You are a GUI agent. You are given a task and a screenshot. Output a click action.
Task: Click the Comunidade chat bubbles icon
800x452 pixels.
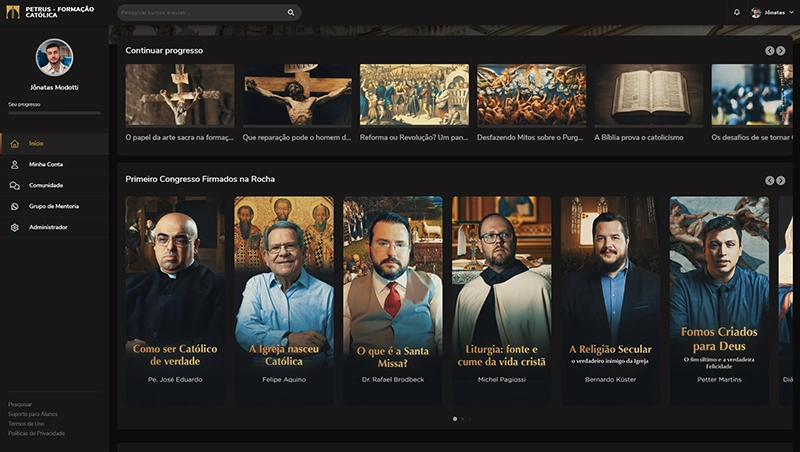(15, 186)
